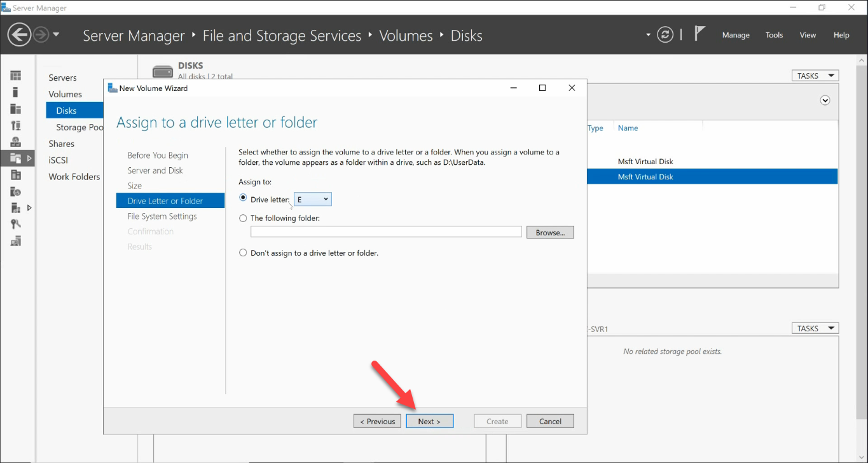Open the View menu

point(808,35)
